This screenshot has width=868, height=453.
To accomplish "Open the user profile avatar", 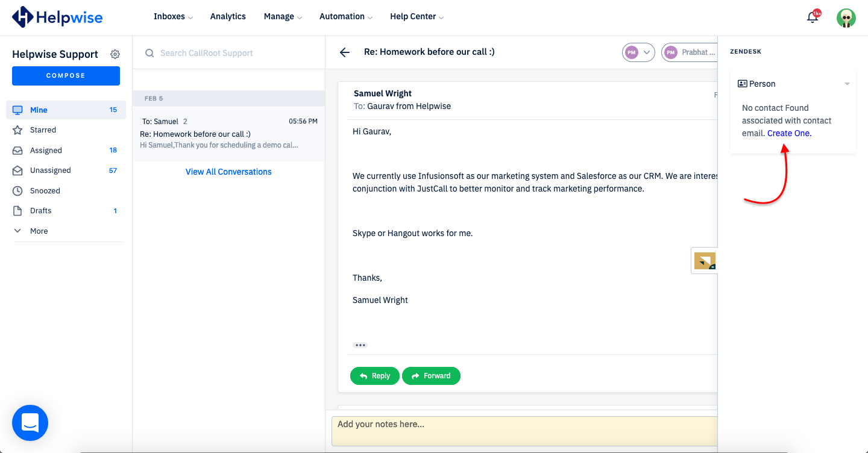I will point(846,17).
